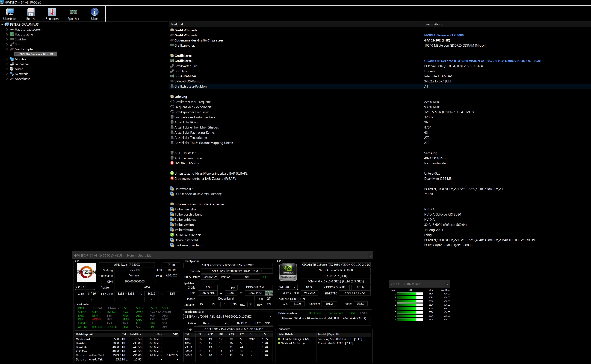Open the CPU #0 selector dropdown
Screen dimensions: 591x364
pyautogui.click(x=85, y=287)
